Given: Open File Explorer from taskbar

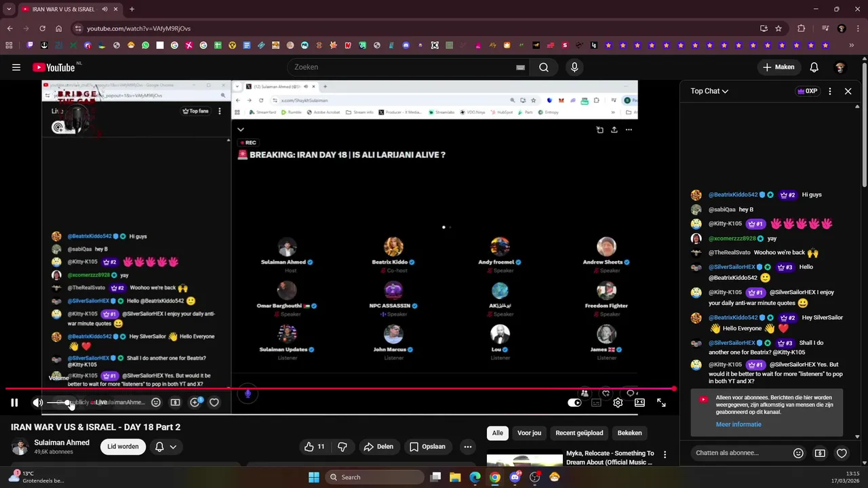Looking at the screenshot, I should coord(455,477).
